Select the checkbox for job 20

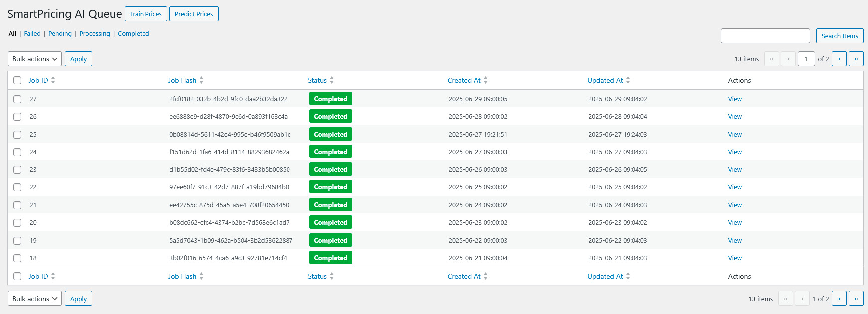coord(17,223)
